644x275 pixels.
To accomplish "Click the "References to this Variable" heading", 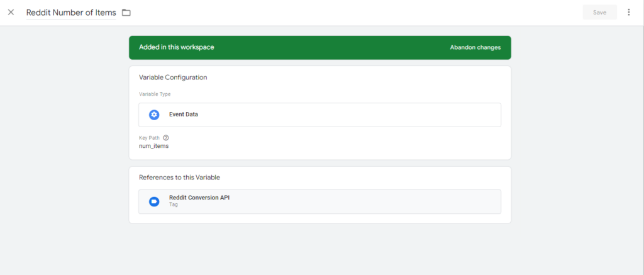I will point(179,177).
